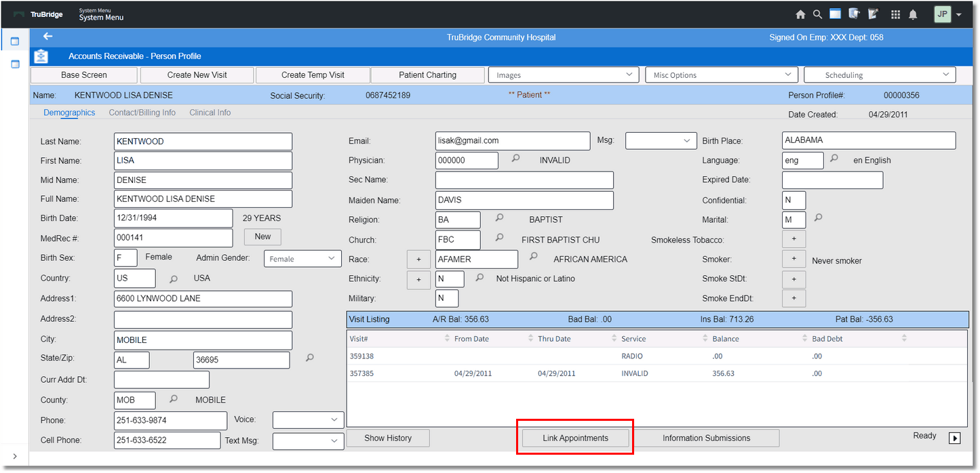Click New button beside MedRec #
The width and height of the screenshot is (980, 473).
tap(262, 236)
